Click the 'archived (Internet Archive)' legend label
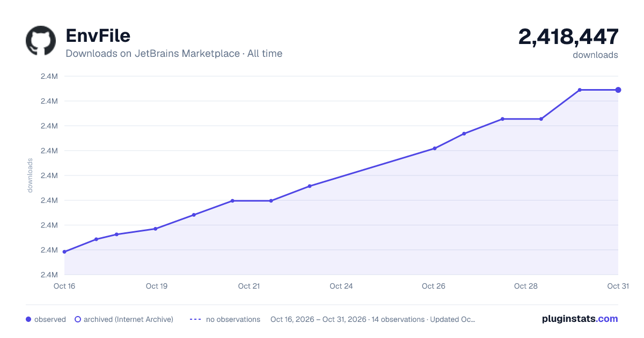 pos(128,319)
